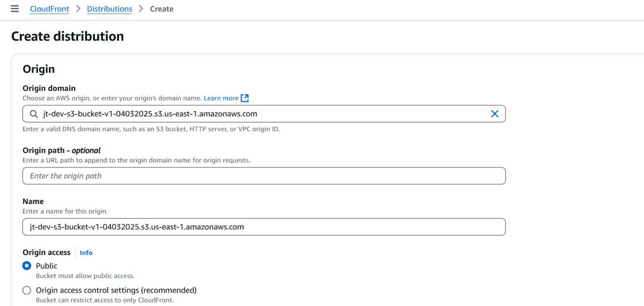Click the external link icon beside Learn more

click(244, 98)
